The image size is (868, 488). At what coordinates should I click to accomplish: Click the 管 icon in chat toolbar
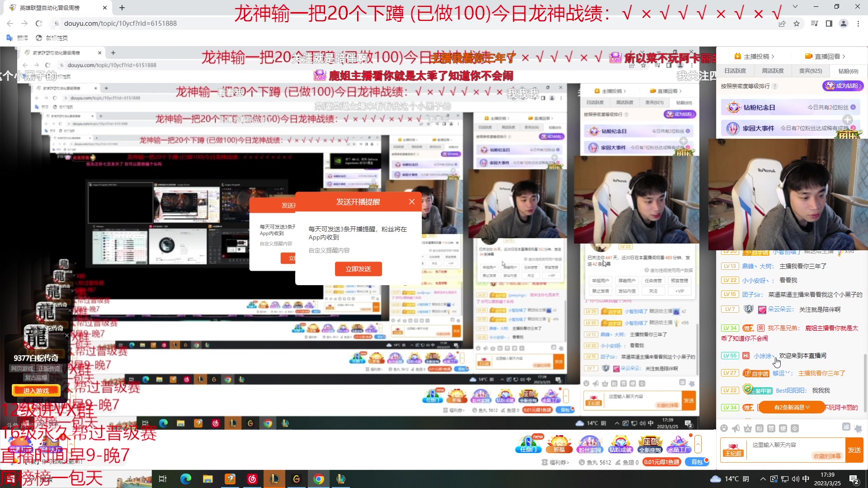(x=771, y=428)
